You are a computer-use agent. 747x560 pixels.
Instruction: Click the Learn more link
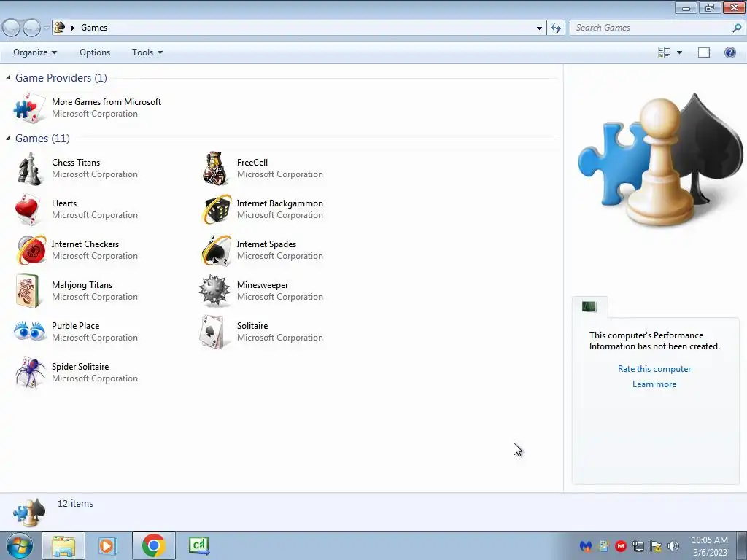654,384
